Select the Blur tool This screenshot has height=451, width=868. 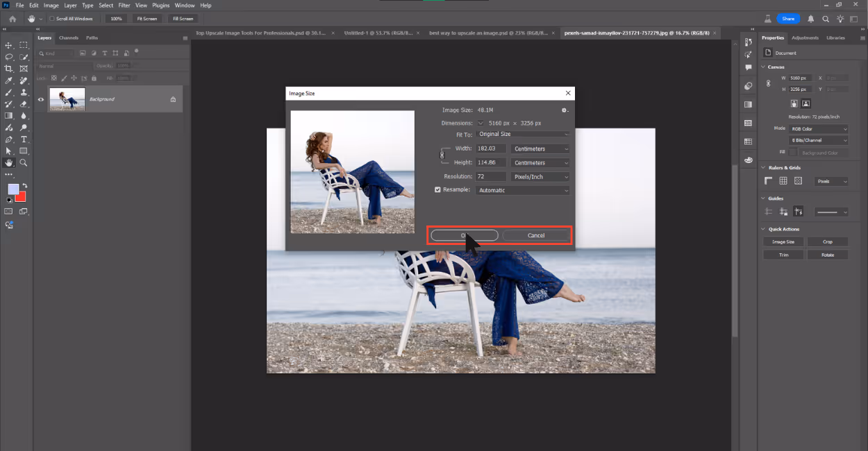24,116
